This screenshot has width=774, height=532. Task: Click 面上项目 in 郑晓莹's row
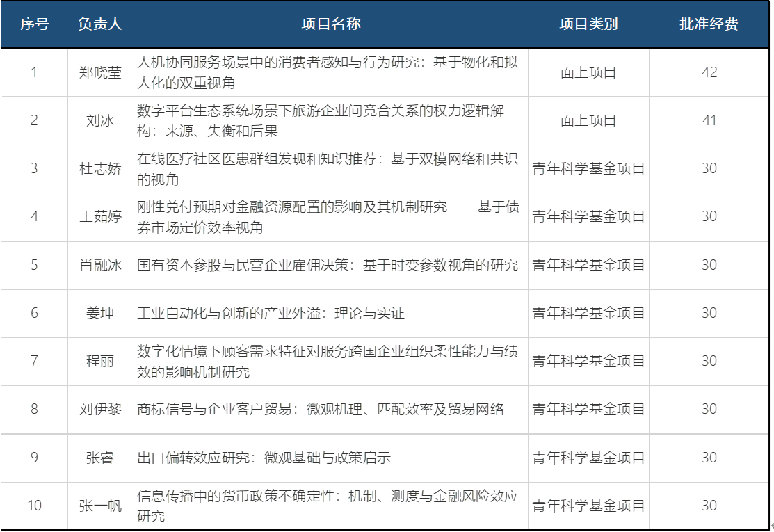click(588, 72)
